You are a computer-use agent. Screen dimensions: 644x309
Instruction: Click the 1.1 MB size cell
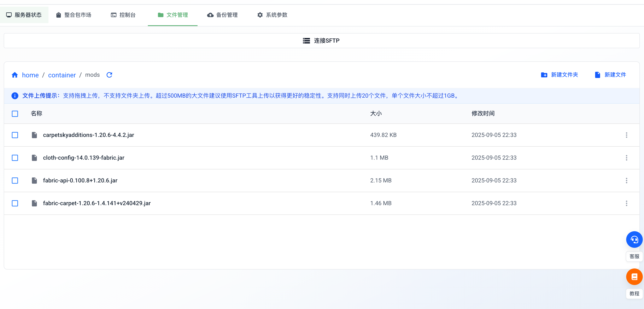point(379,158)
